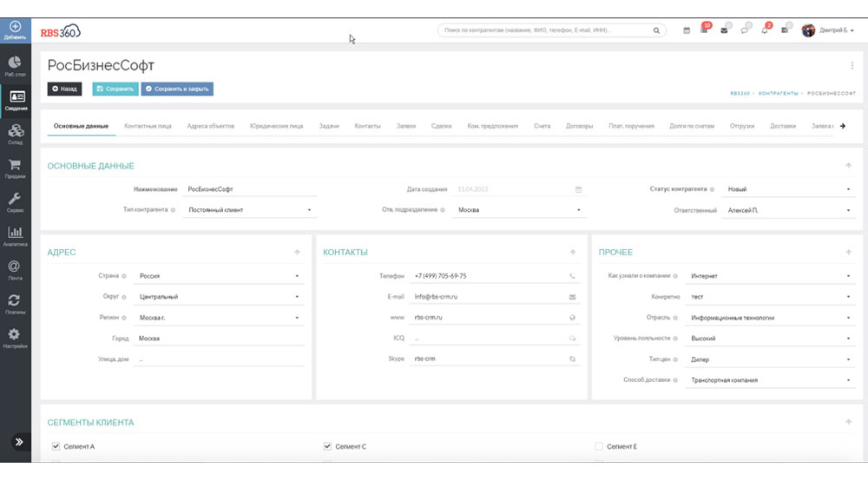
Task: Click the phone call icon beside Телефон
Action: (x=573, y=276)
